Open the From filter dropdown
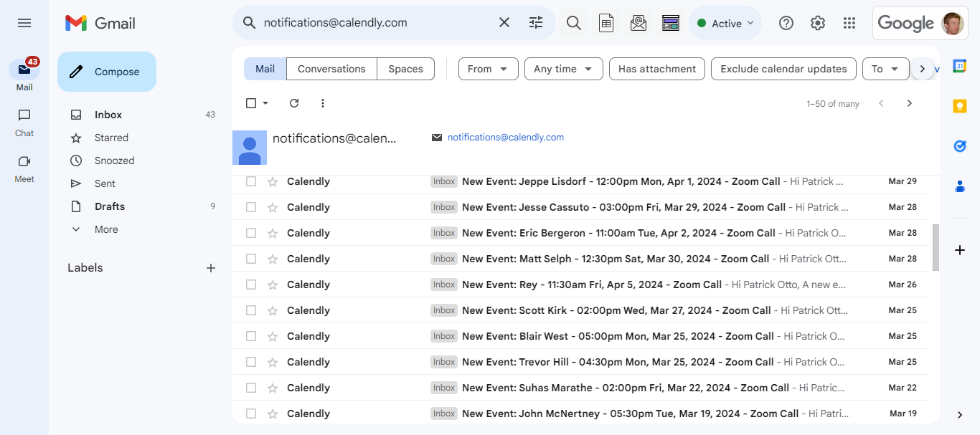Viewport: 980px width, 435px height. point(488,69)
